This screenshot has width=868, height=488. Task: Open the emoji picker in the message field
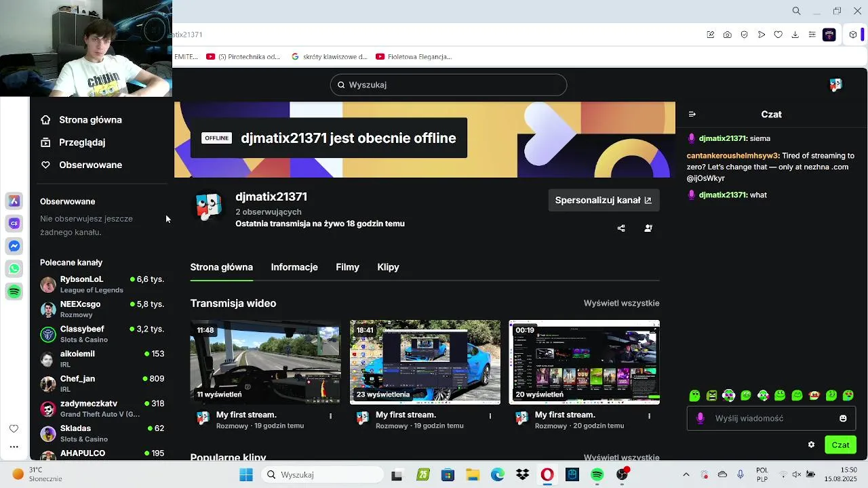click(x=843, y=418)
